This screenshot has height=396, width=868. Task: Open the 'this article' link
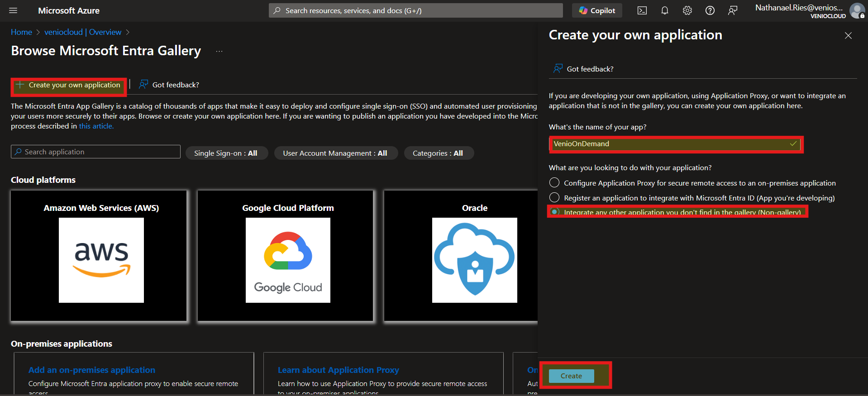click(96, 126)
